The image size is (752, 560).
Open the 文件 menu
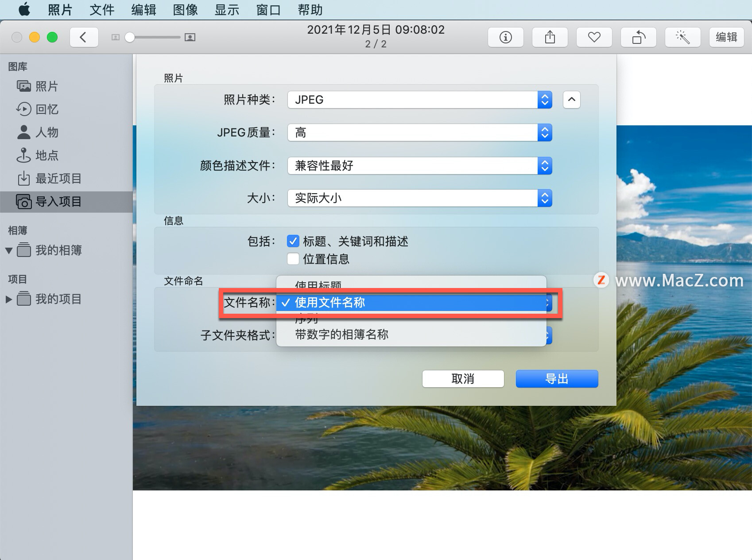(101, 10)
